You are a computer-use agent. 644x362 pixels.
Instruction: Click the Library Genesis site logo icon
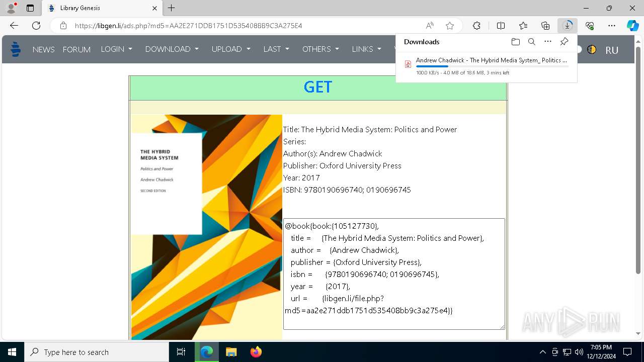coord(16,49)
